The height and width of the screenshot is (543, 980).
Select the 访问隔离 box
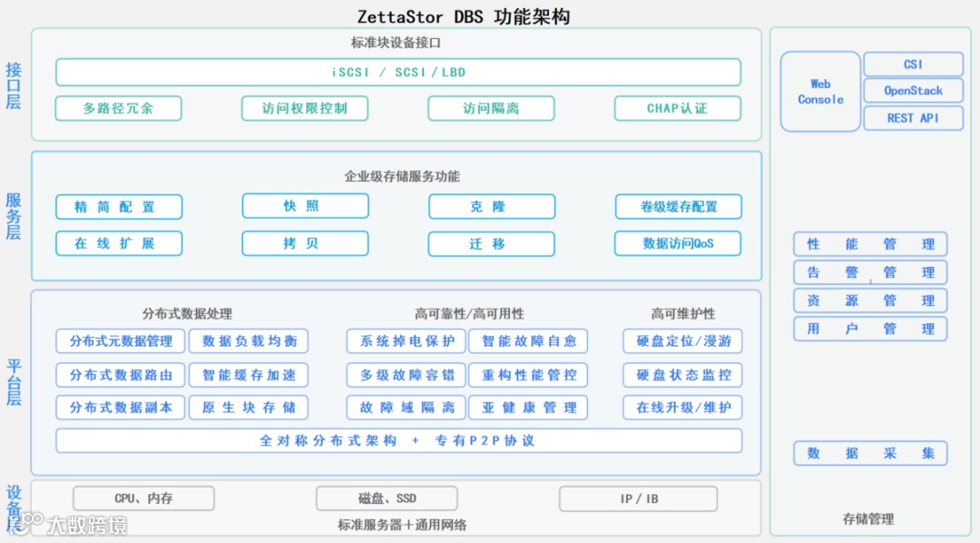(x=491, y=108)
